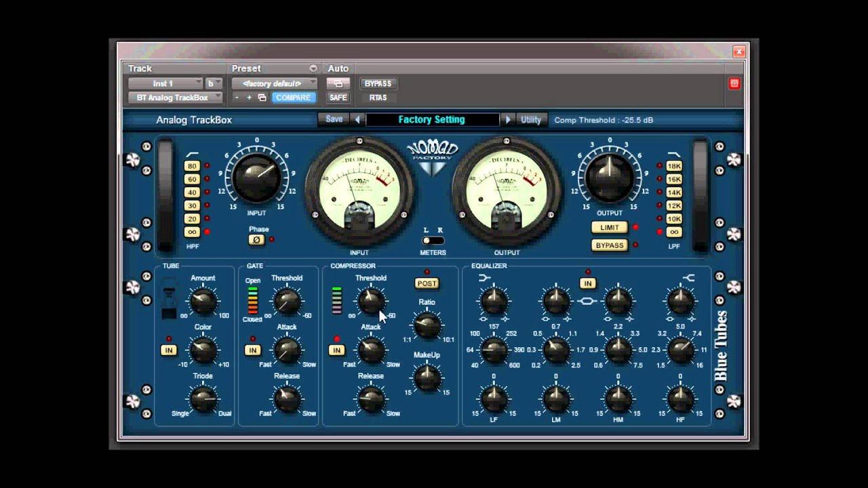Select the 12K LPF button

point(673,205)
